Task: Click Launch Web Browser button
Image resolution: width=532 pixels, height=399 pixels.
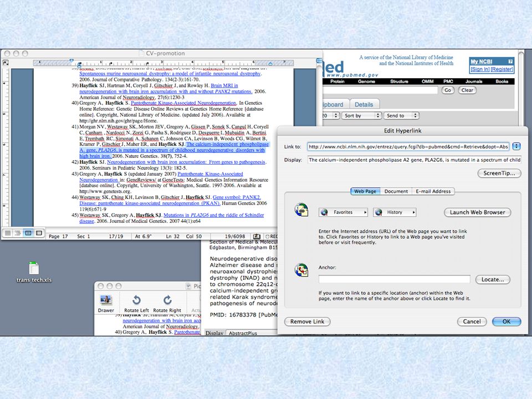Action: click(477, 212)
